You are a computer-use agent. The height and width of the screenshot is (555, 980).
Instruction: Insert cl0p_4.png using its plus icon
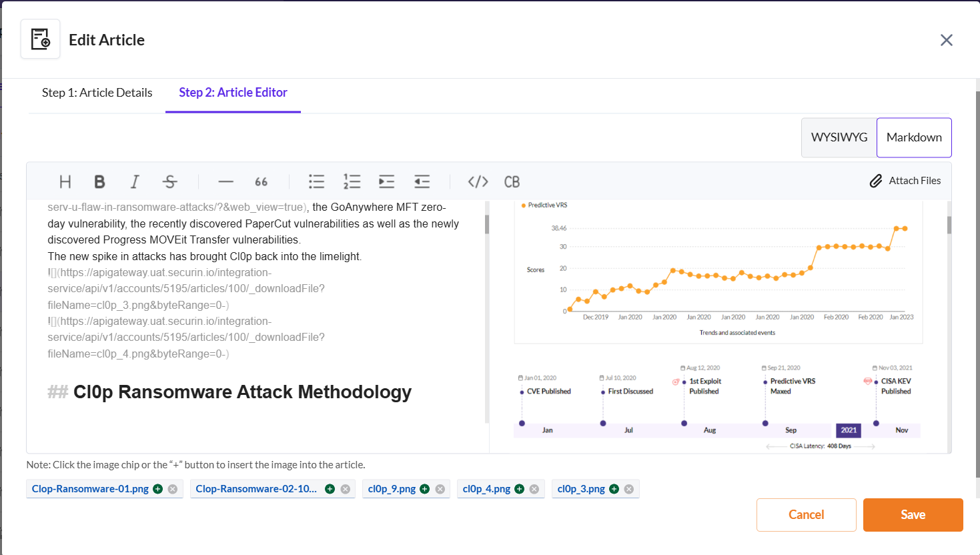coord(520,489)
